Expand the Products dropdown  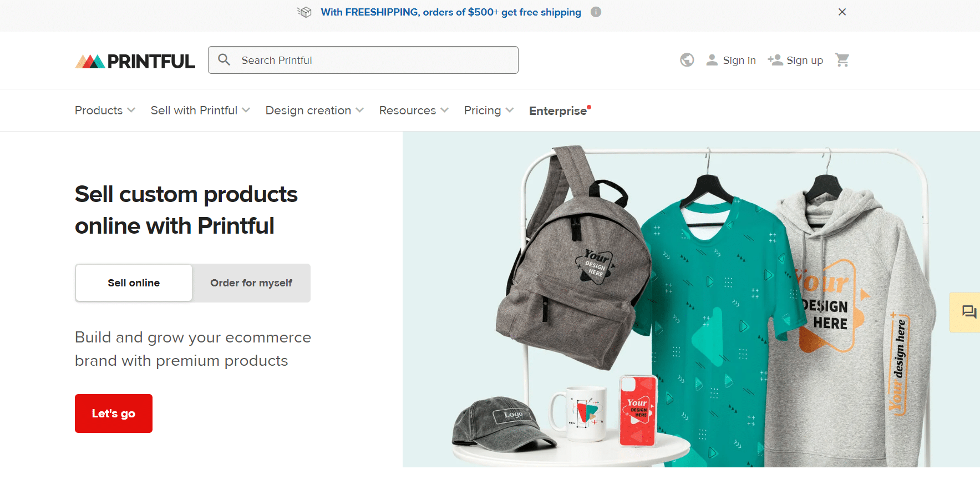click(104, 110)
